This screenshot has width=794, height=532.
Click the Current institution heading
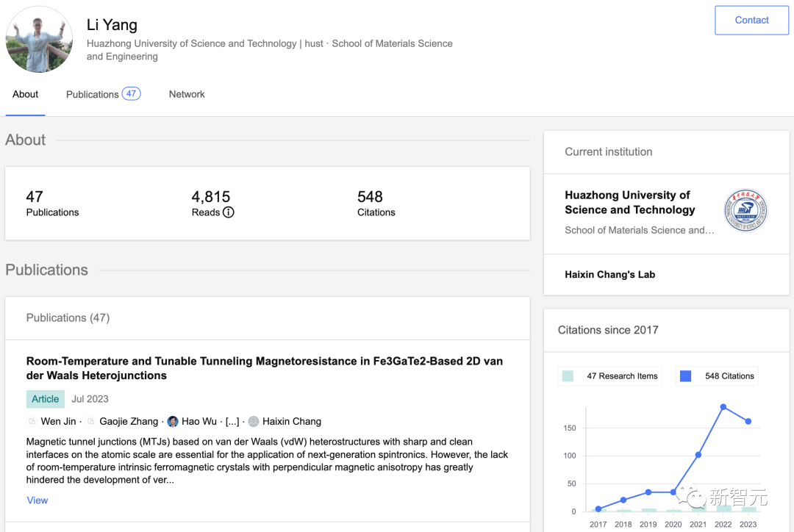coord(609,152)
